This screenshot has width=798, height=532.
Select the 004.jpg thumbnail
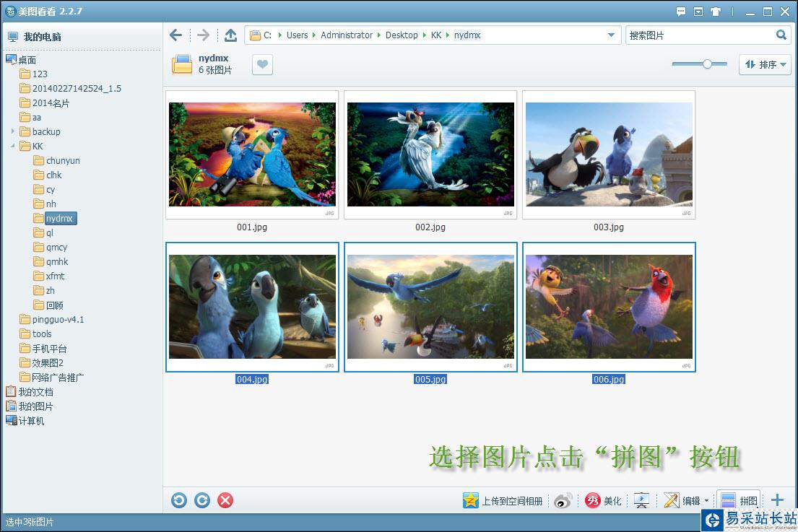(x=252, y=307)
